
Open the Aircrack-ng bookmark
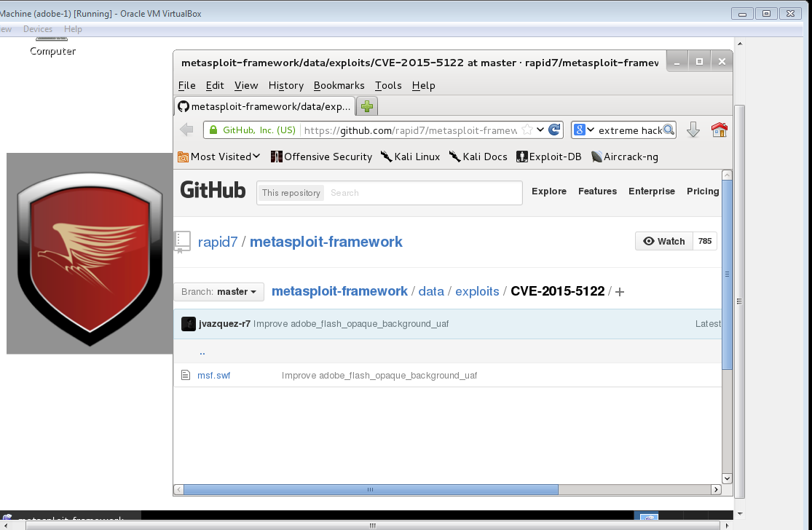[625, 157]
